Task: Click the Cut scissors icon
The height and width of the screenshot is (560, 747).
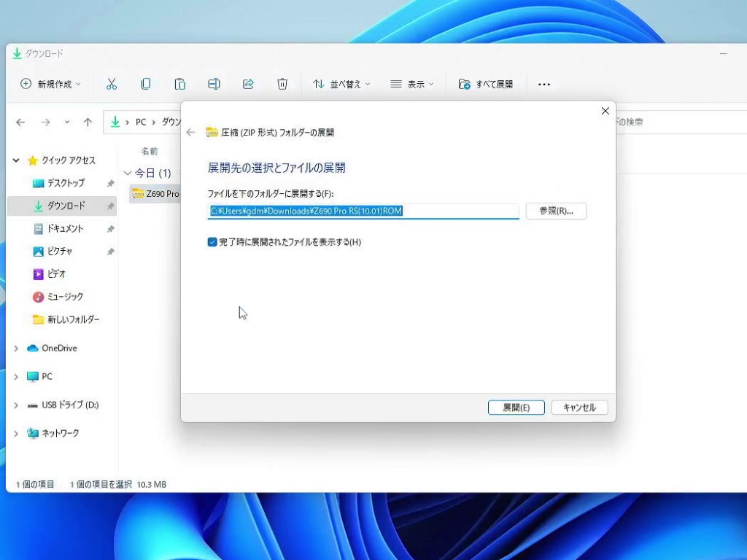Action: click(x=112, y=84)
